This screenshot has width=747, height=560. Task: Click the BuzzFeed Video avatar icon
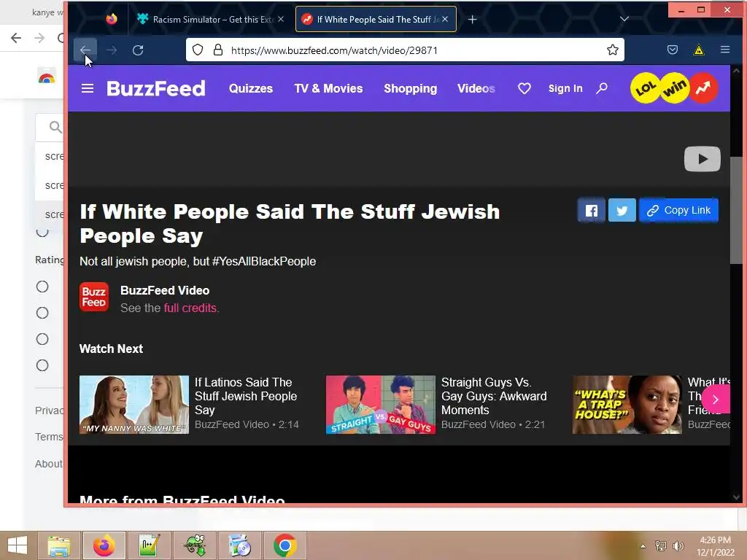pos(94,297)
